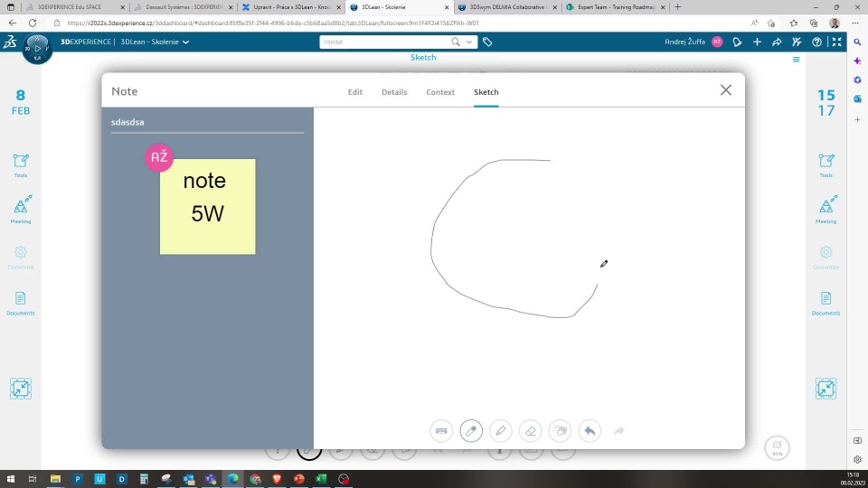Open the Help question mark icon

pos(817,42)
